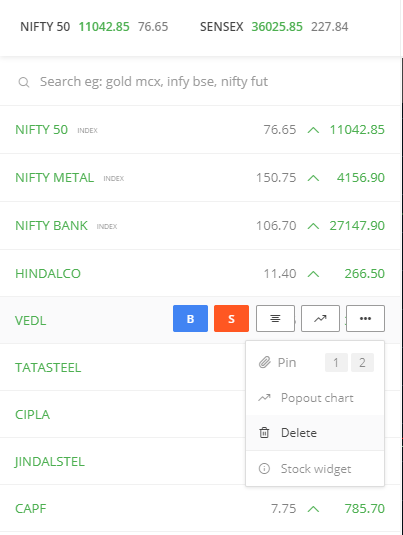403x535 pixels.
Task: Select the HINDALCO watchlist entry
Action: point(200,273)
